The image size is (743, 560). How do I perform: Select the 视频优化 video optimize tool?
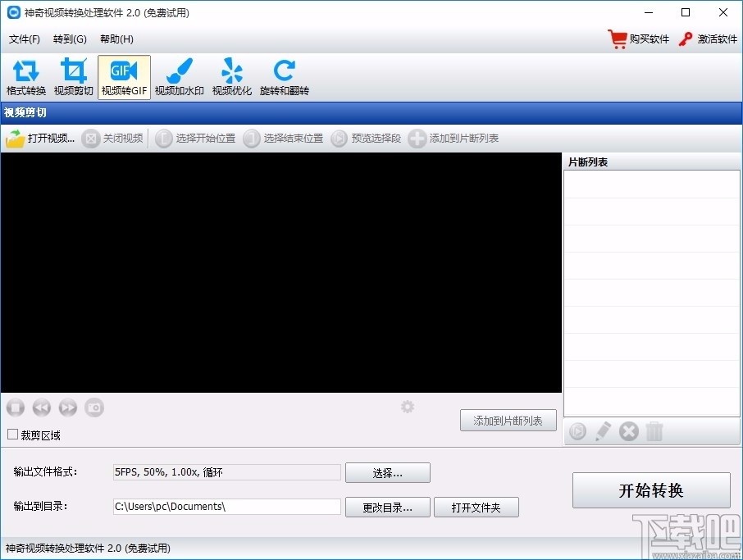[x=232, y=77]
